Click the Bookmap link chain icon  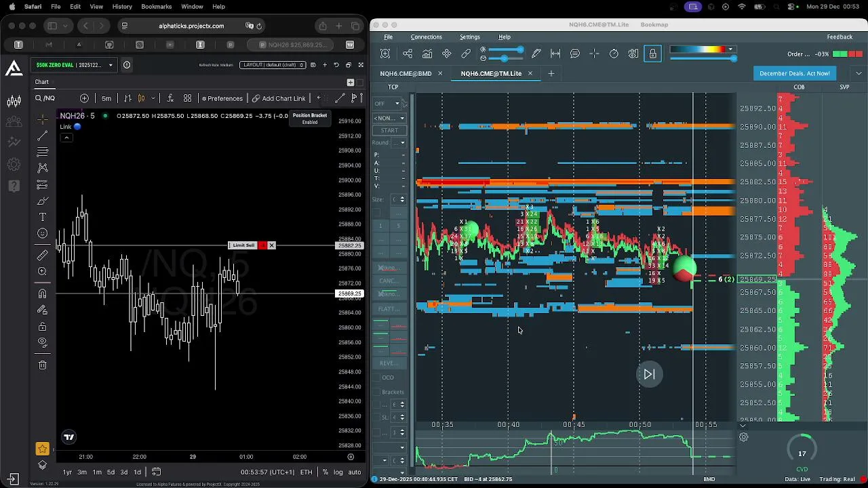(x=466, y=54)
